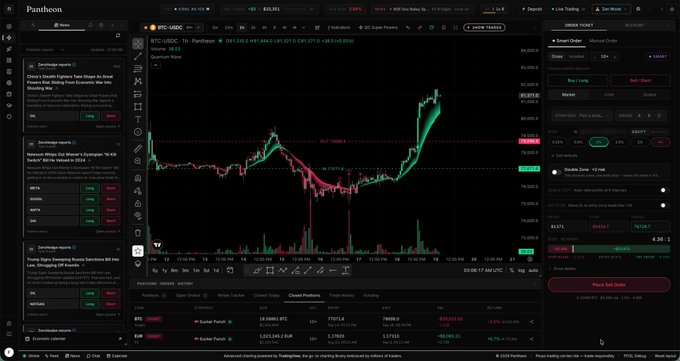The image size is (680, 361).
Task: Open the Open Orders tab
Action: [191, 295]
